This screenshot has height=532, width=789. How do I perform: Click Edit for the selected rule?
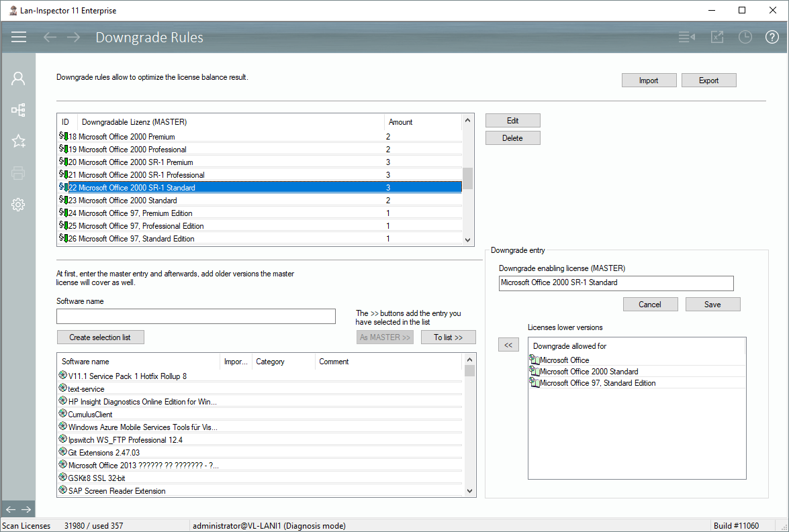click(x=512, y=121)
